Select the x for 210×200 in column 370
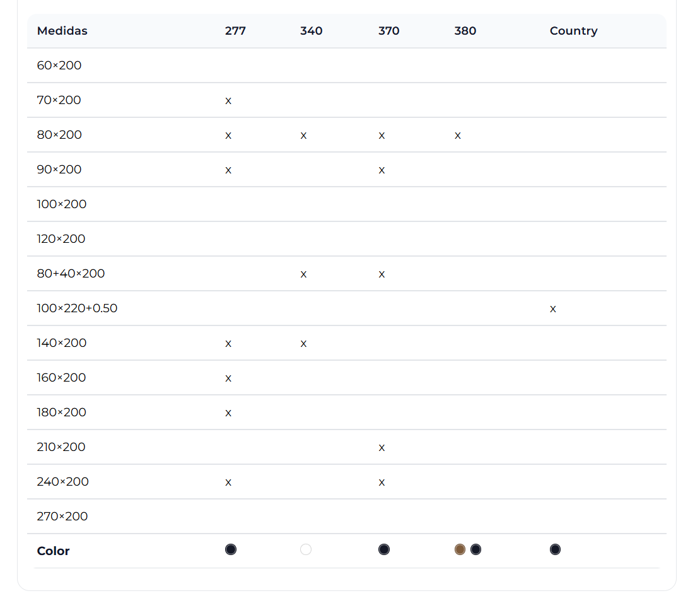 click(382, 448)
